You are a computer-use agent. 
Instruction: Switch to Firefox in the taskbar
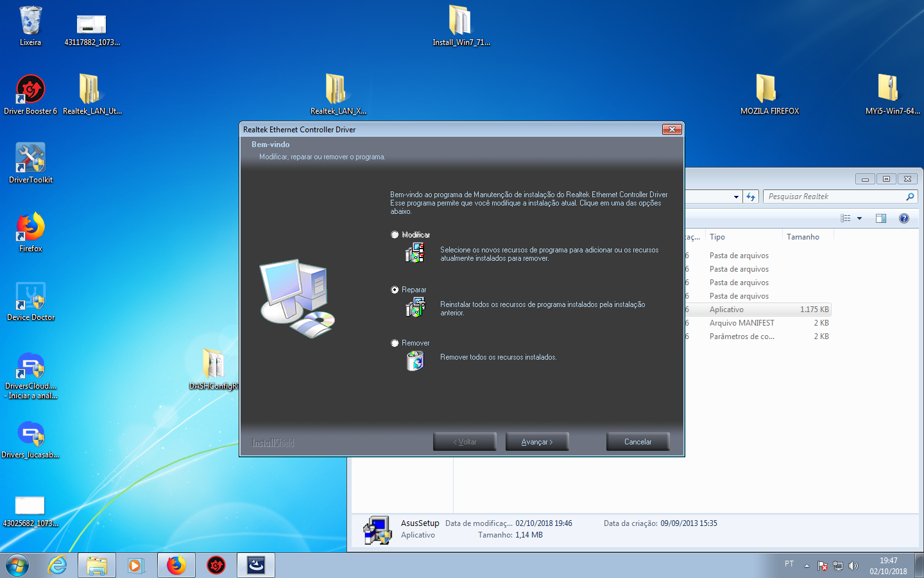pyautogui.click(x=176, y=565)
